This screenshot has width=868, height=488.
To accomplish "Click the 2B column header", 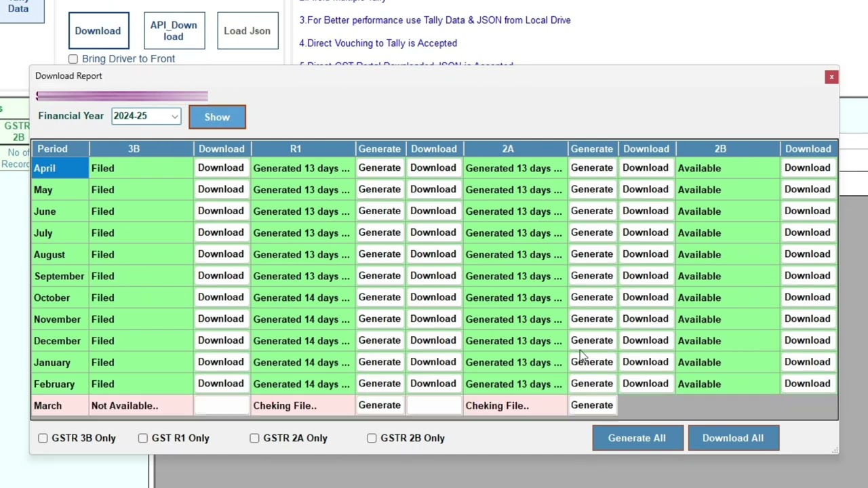I will 727,148.
